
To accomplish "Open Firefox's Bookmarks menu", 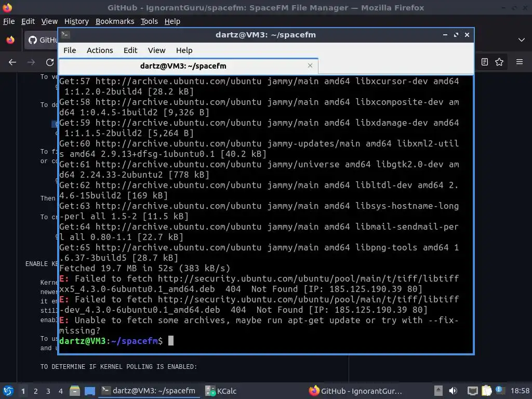I will (115, 21).
